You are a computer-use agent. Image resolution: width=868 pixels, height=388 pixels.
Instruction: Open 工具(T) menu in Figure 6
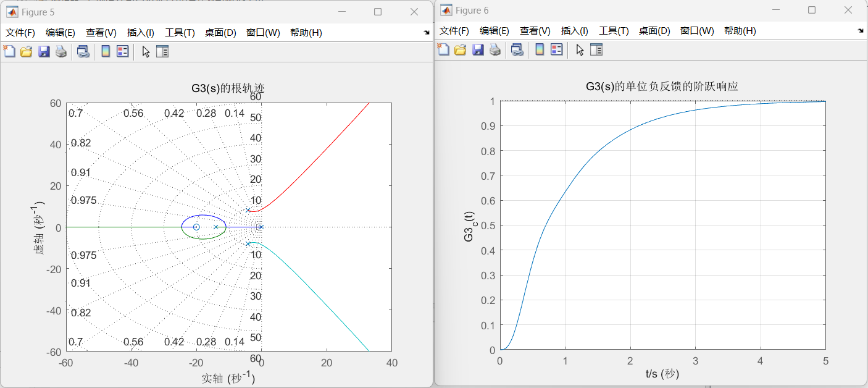[614, 31]
